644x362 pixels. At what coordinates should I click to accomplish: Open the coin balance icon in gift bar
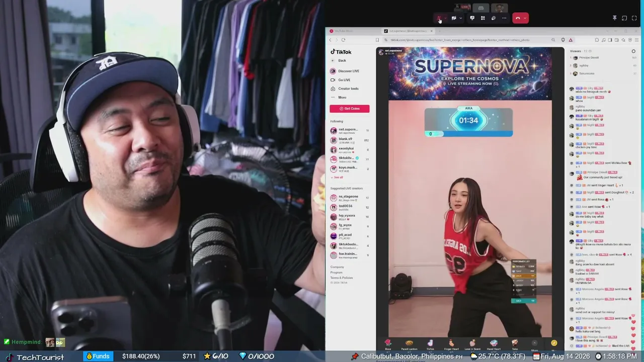pos(554,343)
